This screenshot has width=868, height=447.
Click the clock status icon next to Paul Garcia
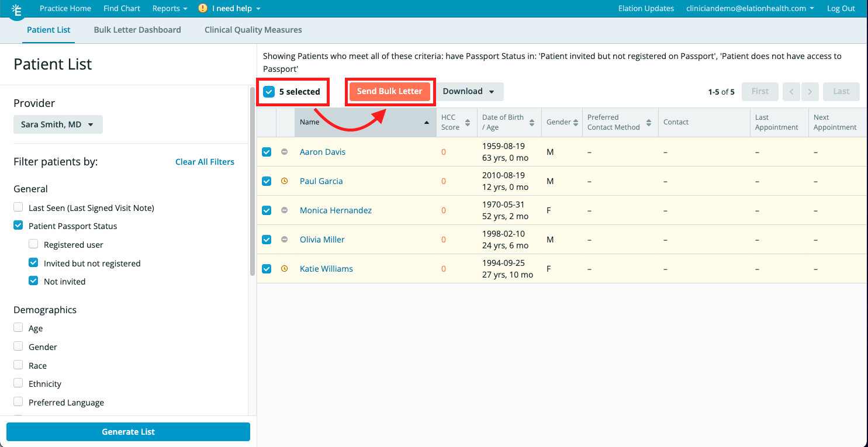coord(285,181)
